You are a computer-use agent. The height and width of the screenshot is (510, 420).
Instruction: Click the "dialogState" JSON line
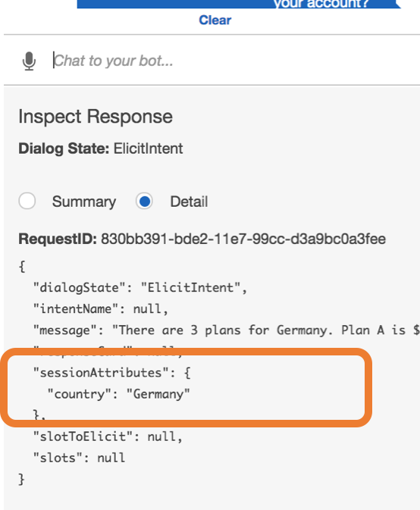pyautogui.click(x=140, y=287)
